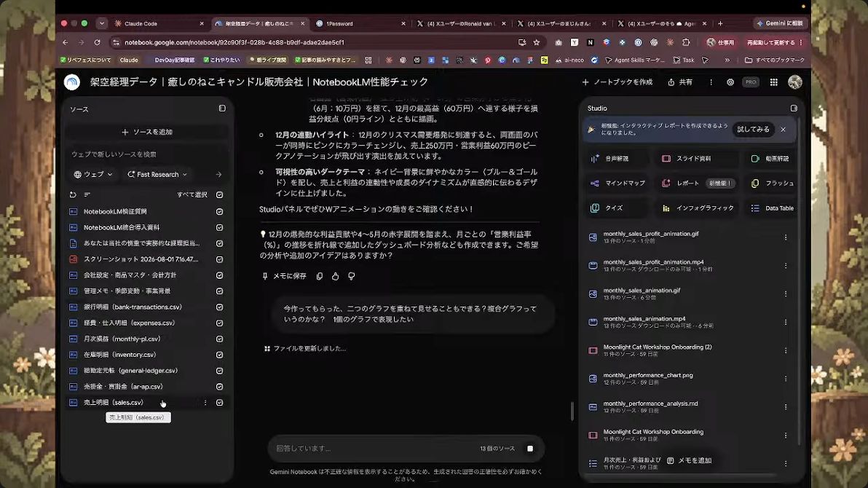Toggle the すべて選択 checkbox
Viewport: 868px width, 488px height.
click(x=220, y=194)
